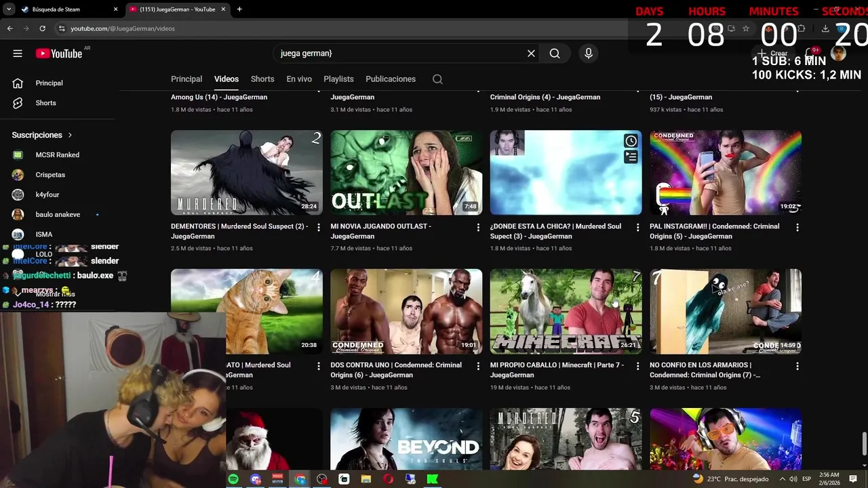Click the YouTube search input field

tap(400, 54)
